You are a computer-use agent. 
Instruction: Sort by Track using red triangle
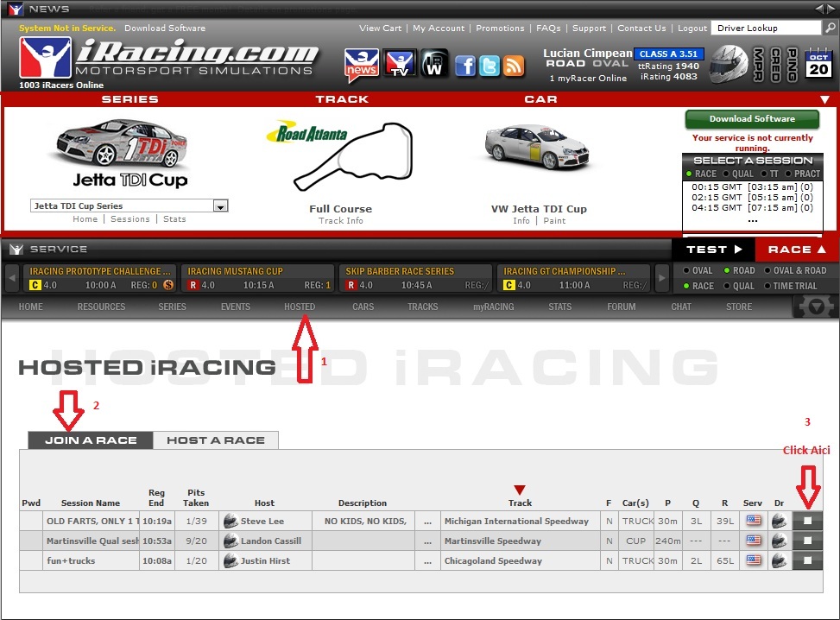point(520,490)
